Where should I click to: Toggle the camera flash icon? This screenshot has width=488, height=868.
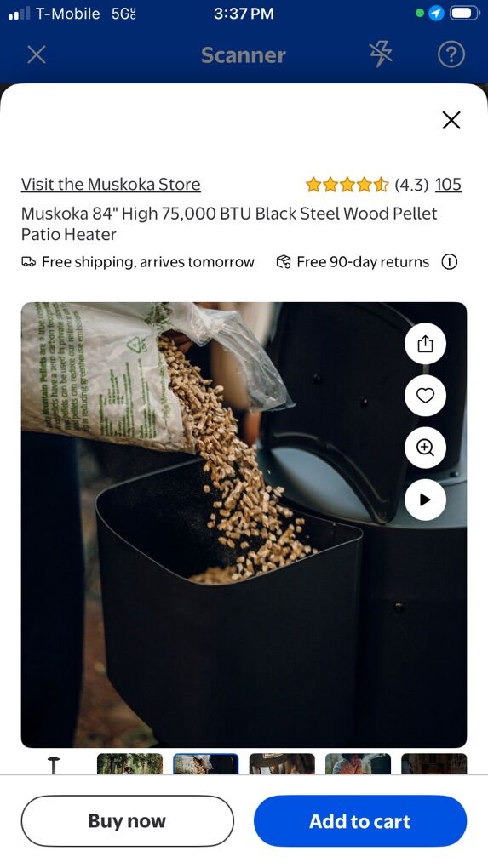(x=381, y=54)
